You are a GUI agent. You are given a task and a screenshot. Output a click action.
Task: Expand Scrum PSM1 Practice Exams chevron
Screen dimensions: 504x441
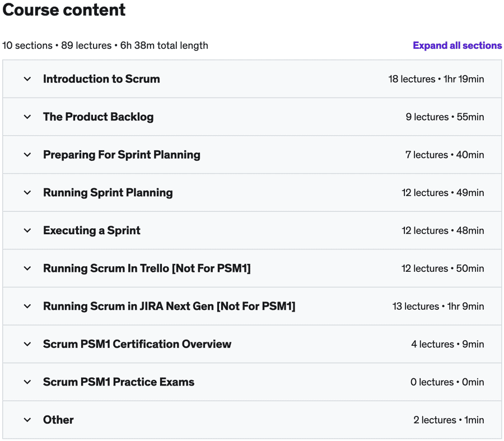click(27, 382)
